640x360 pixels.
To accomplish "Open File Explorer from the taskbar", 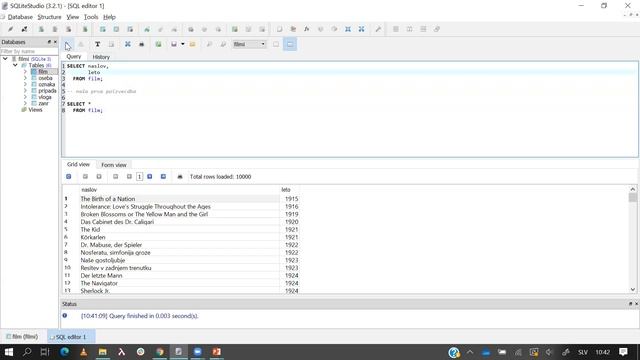I will (102, 351).
